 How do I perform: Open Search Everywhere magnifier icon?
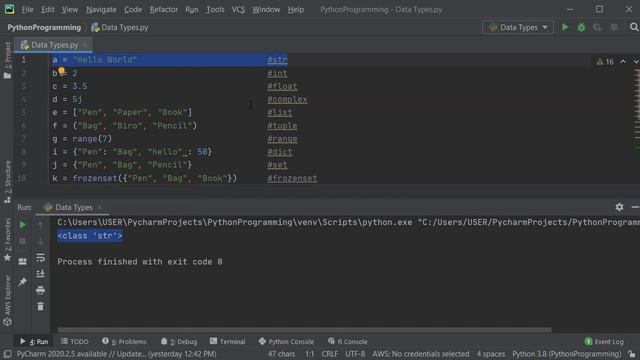tap(634, 27)
